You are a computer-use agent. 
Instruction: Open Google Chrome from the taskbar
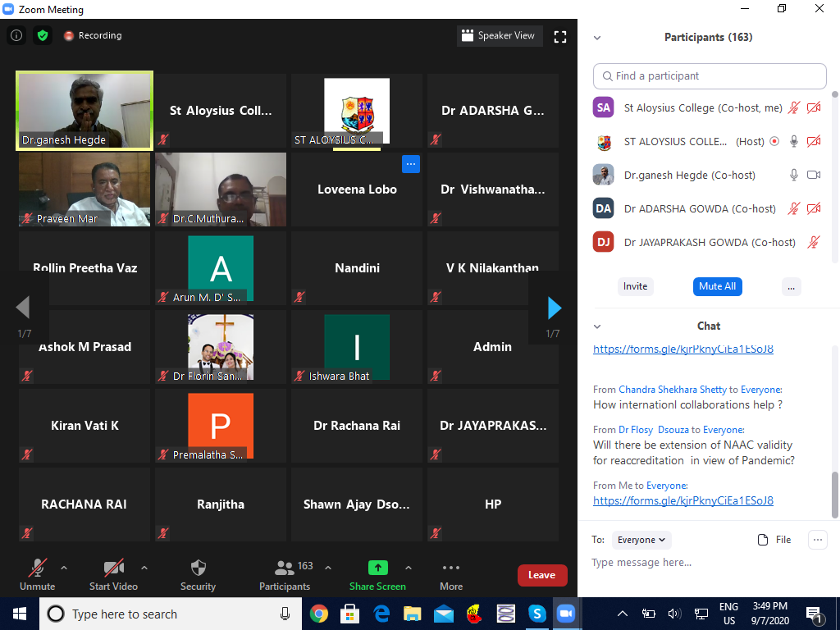[x=319, y=614]
